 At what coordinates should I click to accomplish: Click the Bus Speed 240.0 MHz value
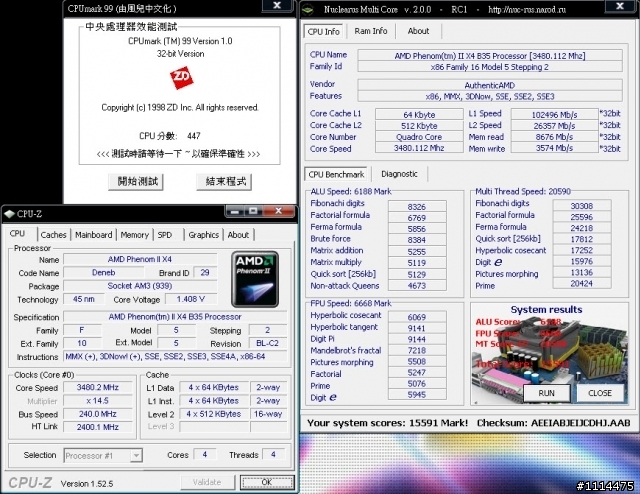click(98, 414)
